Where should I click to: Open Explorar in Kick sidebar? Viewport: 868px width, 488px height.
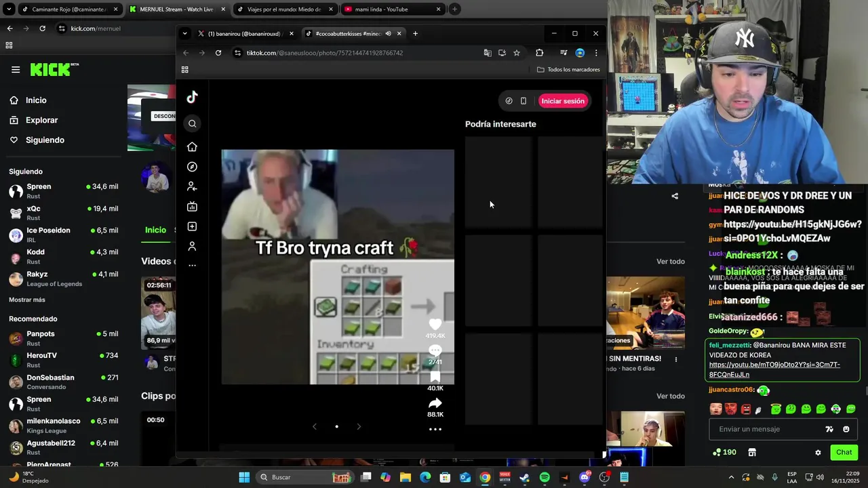41,120
